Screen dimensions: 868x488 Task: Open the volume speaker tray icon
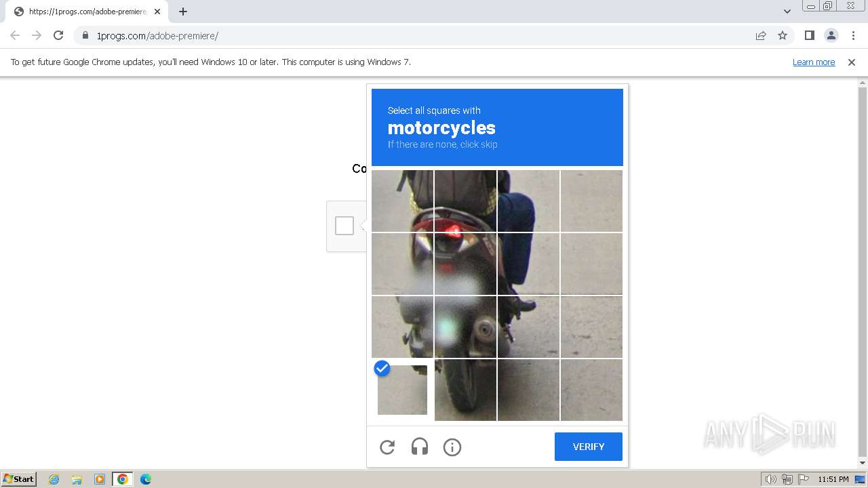770,479
